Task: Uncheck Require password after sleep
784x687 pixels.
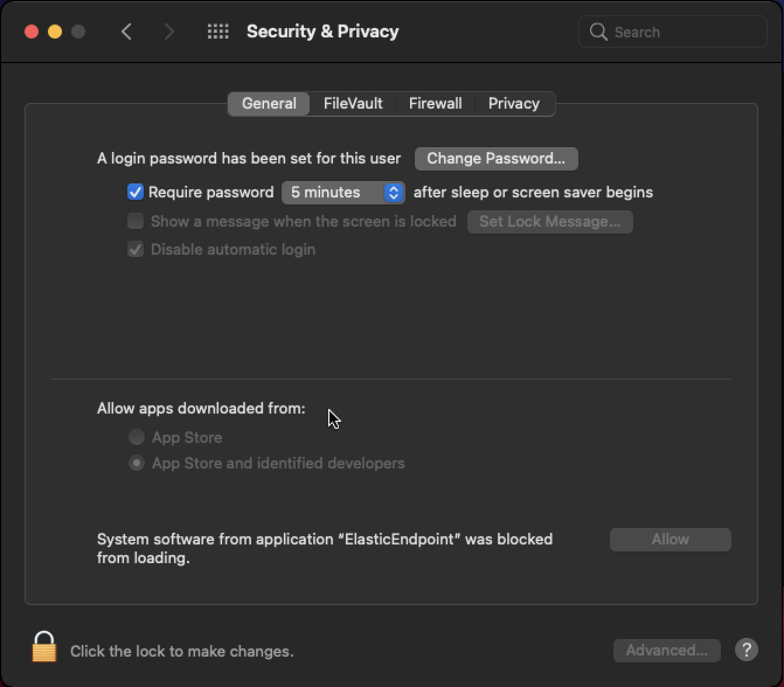Action: (135, 192)
